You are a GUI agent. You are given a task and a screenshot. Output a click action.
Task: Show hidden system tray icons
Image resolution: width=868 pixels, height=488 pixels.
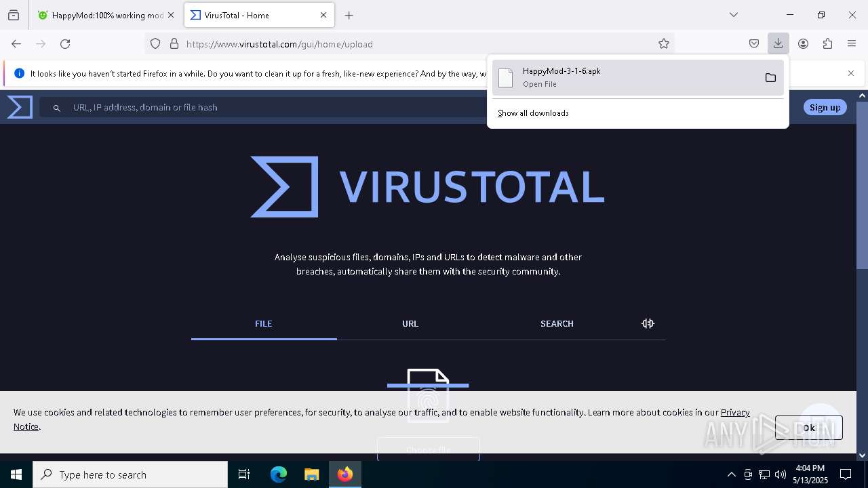(731, 474)
